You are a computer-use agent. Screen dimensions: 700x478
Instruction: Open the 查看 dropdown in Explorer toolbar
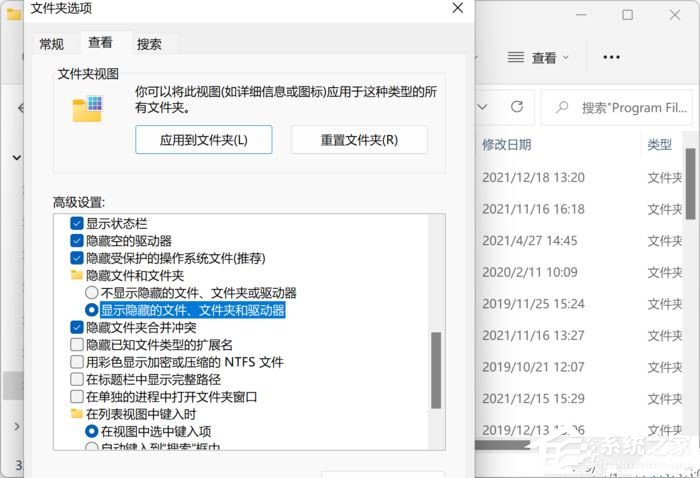(538, 58)
